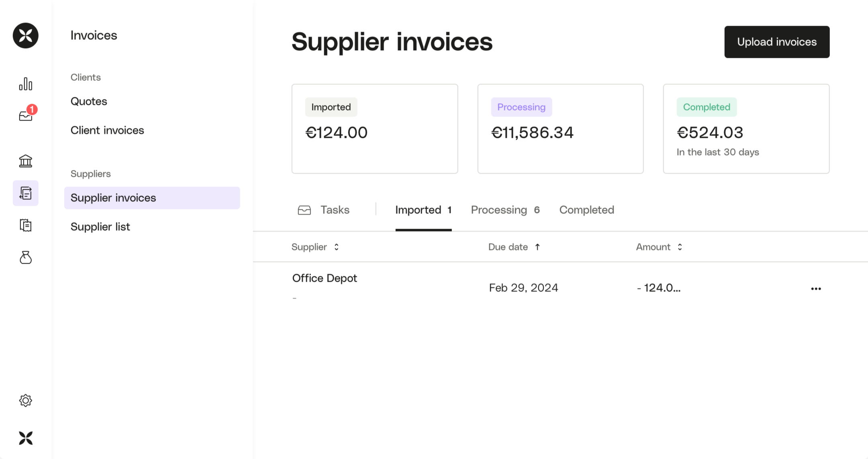Viewport: 868px width, 459px height.
Task: Open the clipboard documents icon
Action: (25, 225)
